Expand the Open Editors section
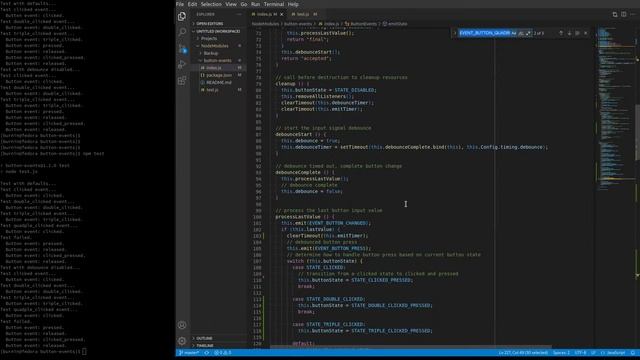 point(218,24)
